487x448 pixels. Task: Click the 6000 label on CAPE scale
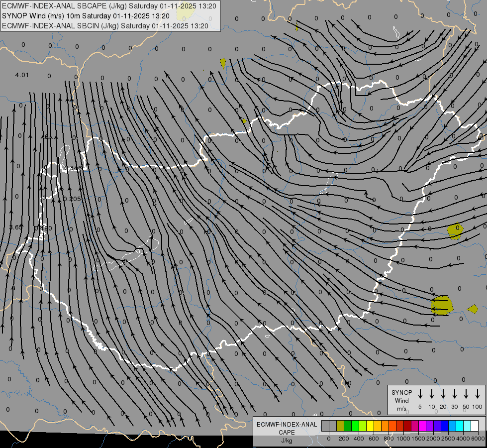click(x=478, y=439)
